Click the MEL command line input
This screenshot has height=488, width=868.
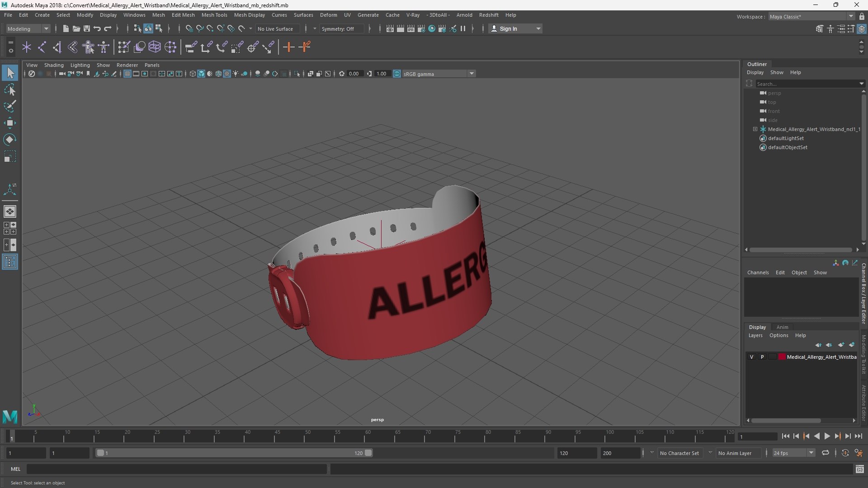click(176, 469)
